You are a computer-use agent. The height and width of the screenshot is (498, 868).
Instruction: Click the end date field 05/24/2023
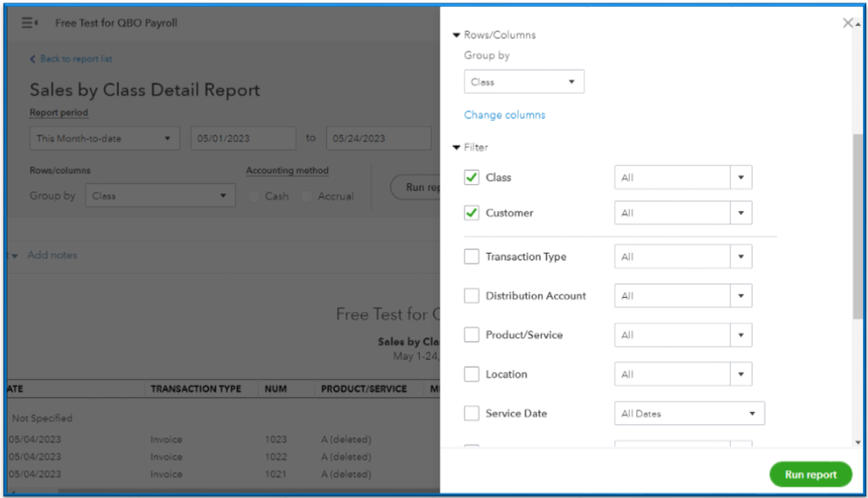[379, 138]
